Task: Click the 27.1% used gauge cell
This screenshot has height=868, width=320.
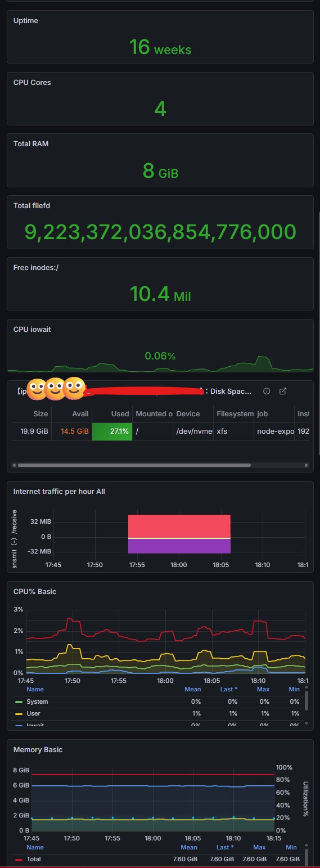Action: point(112,431)
